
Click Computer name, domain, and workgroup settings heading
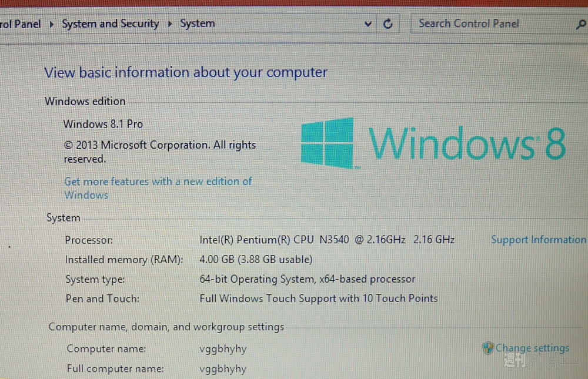pos(166,327)
